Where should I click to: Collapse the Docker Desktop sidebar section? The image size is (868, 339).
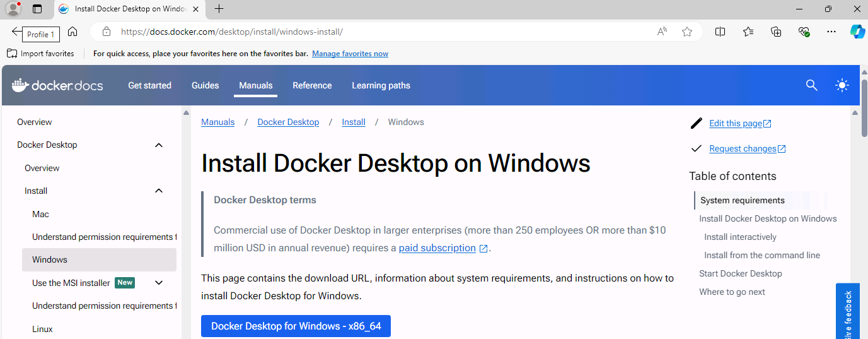(159, 145)
